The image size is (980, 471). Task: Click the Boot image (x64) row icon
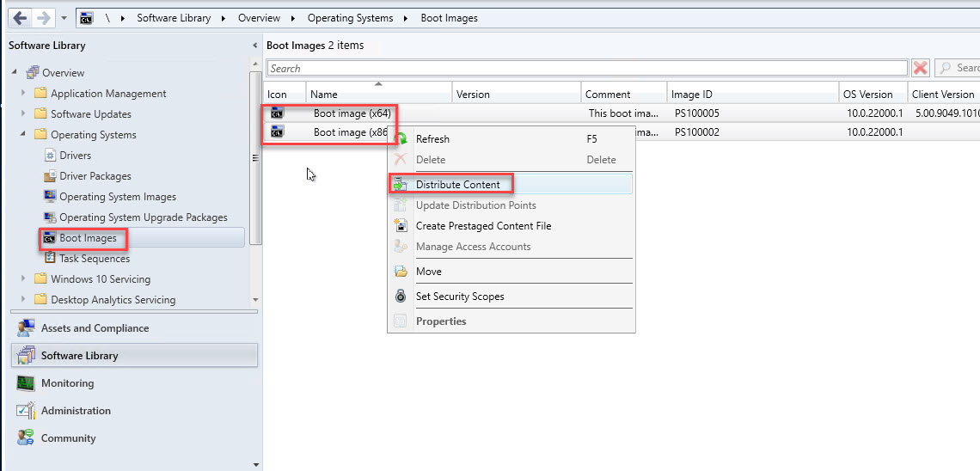point(277,113)
